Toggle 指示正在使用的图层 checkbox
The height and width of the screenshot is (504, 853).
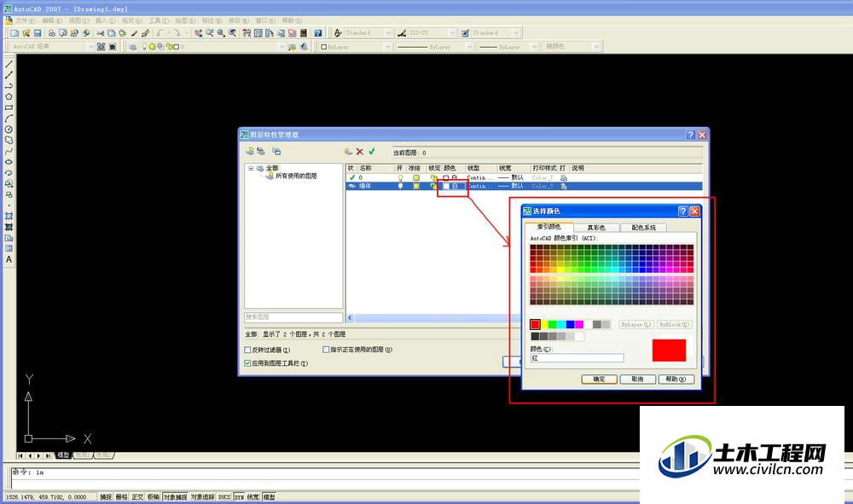pyautogui.click(x=326, y=350)
